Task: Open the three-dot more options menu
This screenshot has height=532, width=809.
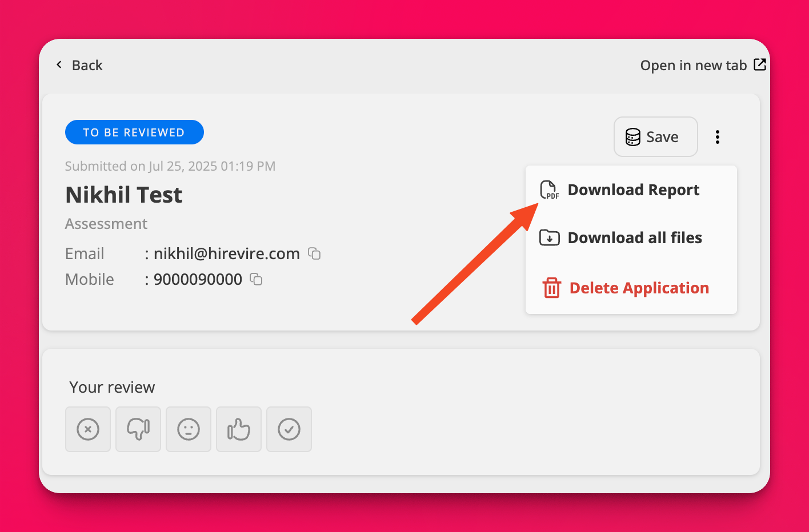Action: pos(717,137)
